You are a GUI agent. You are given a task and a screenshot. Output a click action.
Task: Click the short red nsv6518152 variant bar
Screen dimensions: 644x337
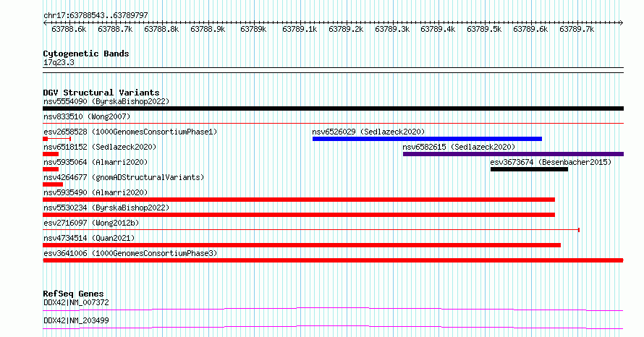tap(51, 154)
